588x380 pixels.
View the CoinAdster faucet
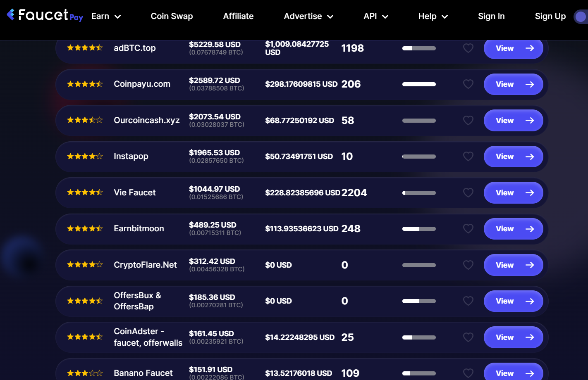[x=514, y=337]
